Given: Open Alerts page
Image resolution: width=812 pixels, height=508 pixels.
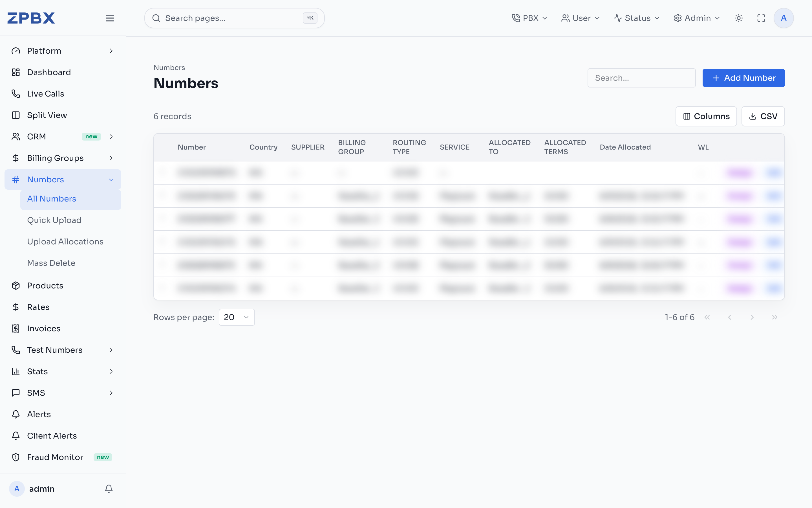Looking at the screenshot, I should coord(63,414).
